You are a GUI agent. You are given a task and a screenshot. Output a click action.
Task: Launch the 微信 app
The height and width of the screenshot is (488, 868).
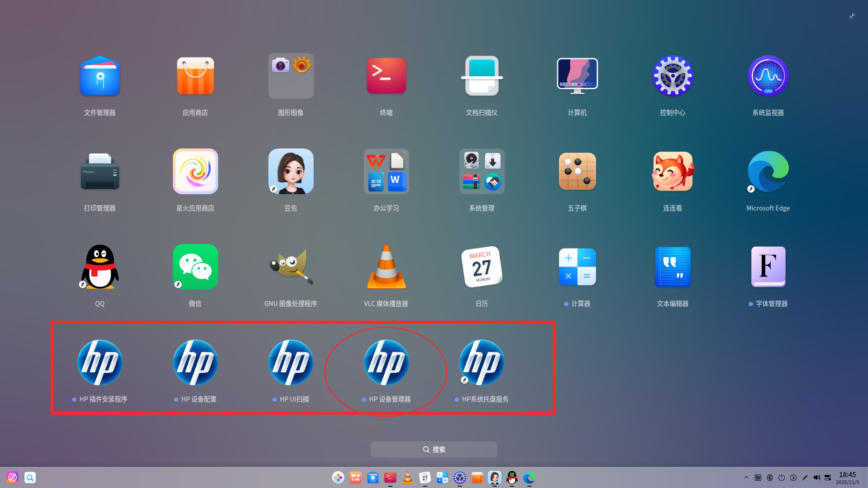[195, 267]
